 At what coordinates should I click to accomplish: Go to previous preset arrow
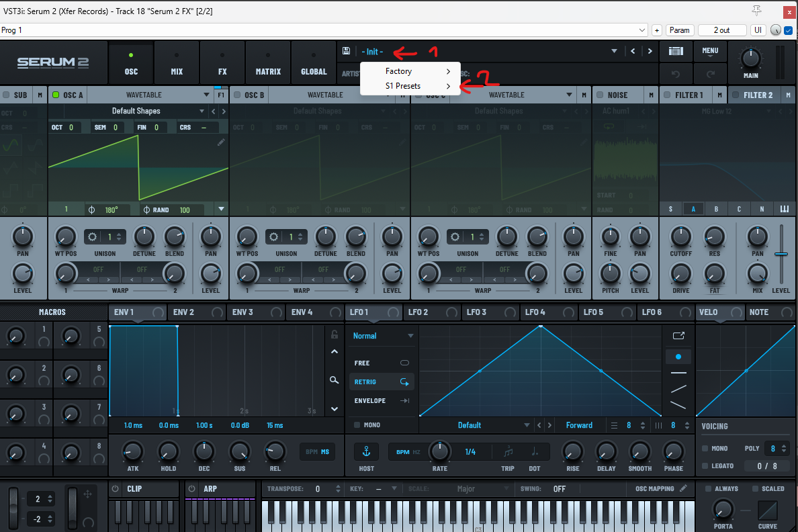[633, 51]
